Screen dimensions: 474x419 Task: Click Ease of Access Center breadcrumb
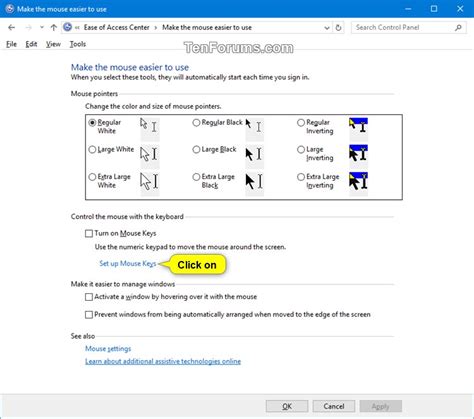click(116, 27)
